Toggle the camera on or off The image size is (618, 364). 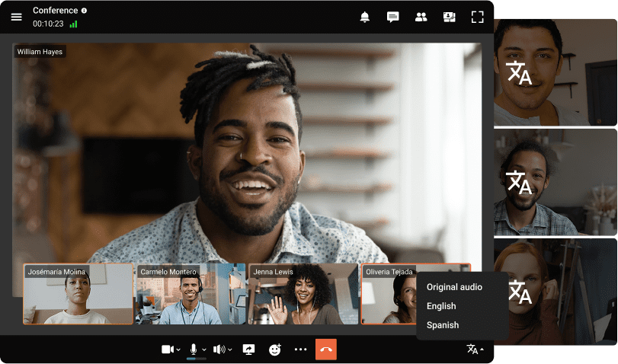pos(168,350)
